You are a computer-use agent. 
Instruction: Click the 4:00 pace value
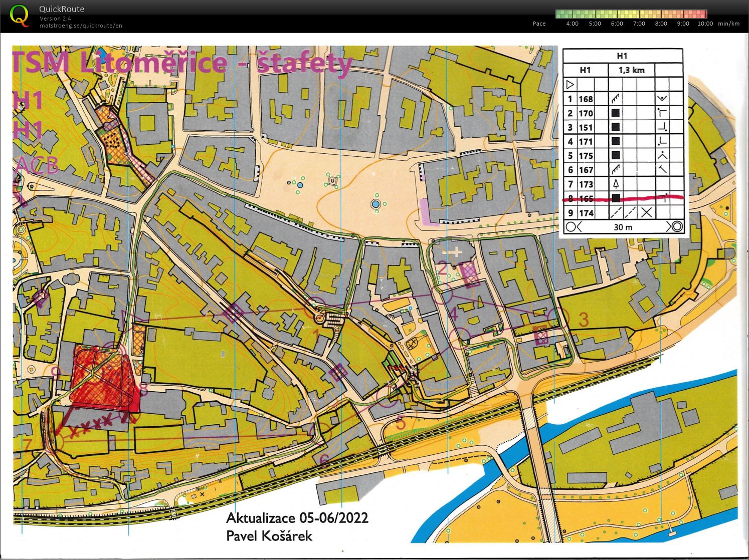572,24
